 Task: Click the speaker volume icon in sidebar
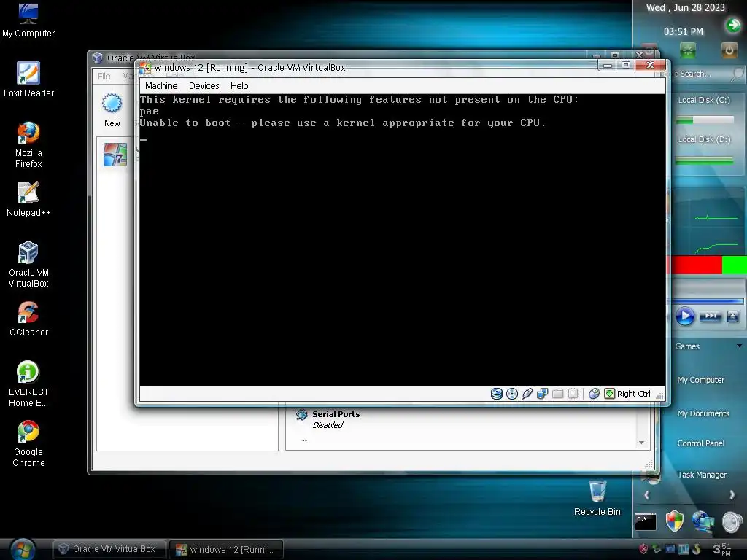(x=732, y=521)
